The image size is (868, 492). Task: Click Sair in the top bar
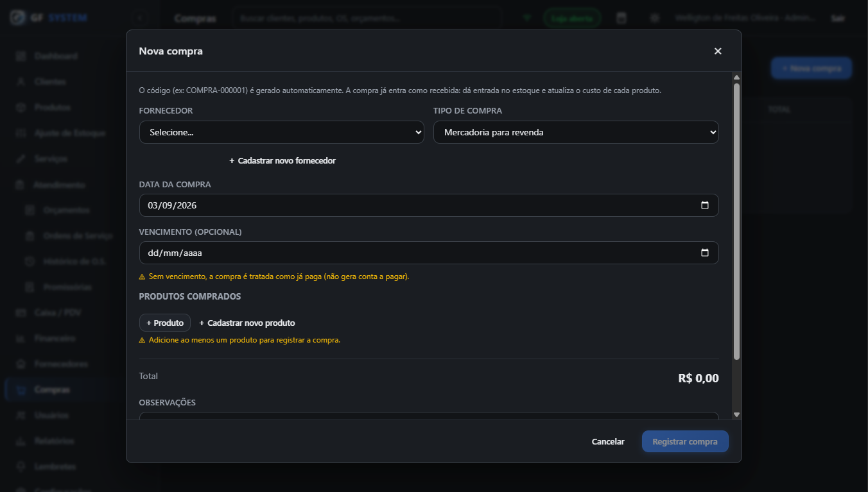tap(838, 19)
